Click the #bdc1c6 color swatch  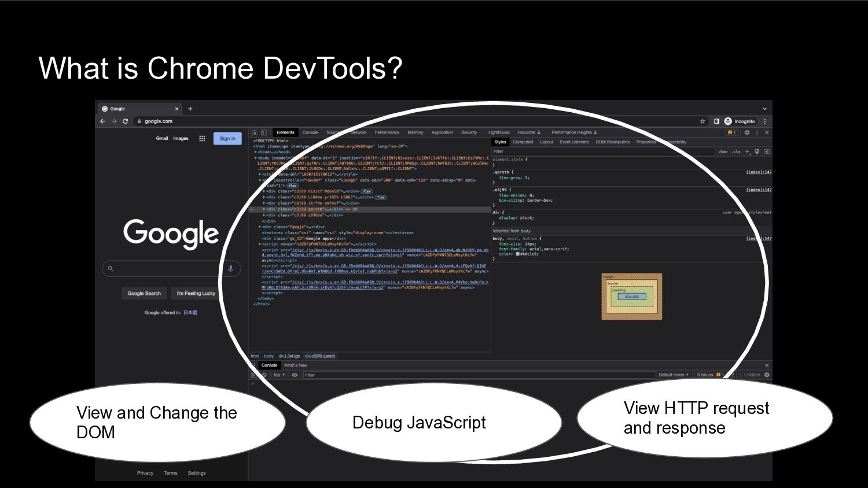click(x=517, y=254)
